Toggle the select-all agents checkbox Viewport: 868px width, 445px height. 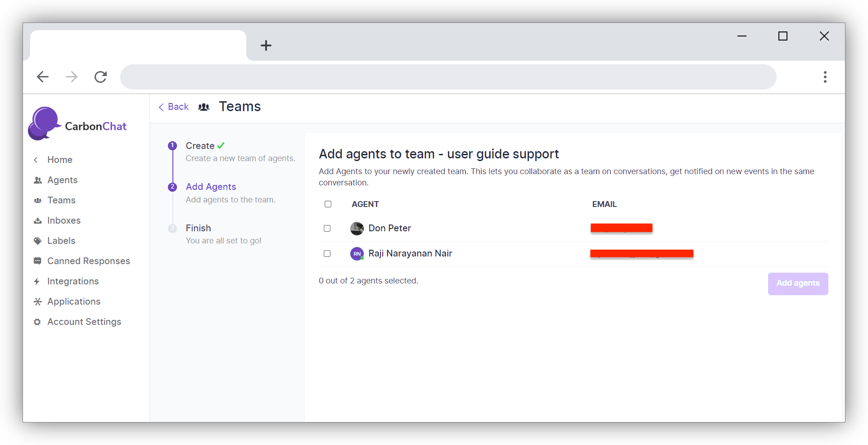pos(328,204)
